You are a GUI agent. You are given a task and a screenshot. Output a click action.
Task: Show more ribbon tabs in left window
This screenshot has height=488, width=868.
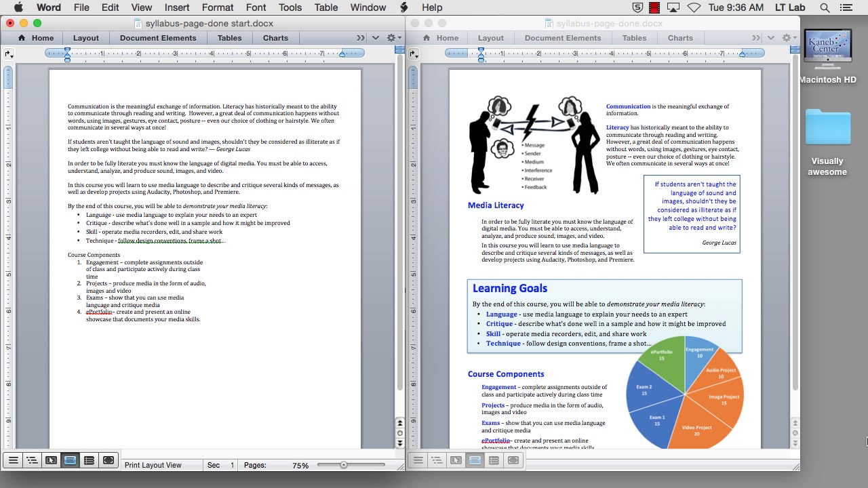coord(360,38)
